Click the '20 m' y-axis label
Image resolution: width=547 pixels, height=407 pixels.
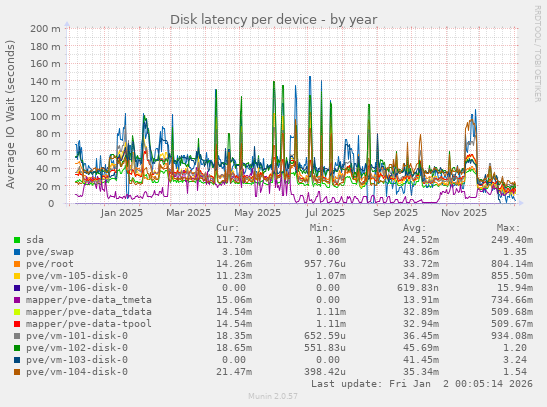48,186
